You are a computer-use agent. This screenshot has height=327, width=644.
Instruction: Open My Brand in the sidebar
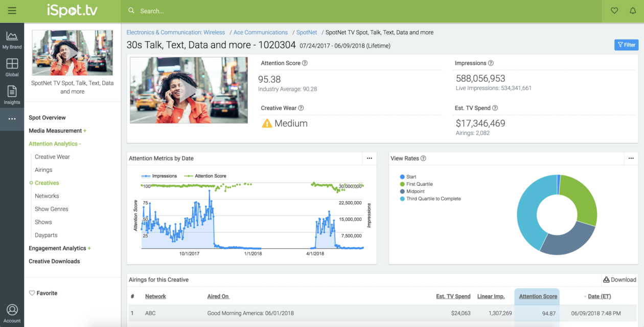(x=12, y=40)
